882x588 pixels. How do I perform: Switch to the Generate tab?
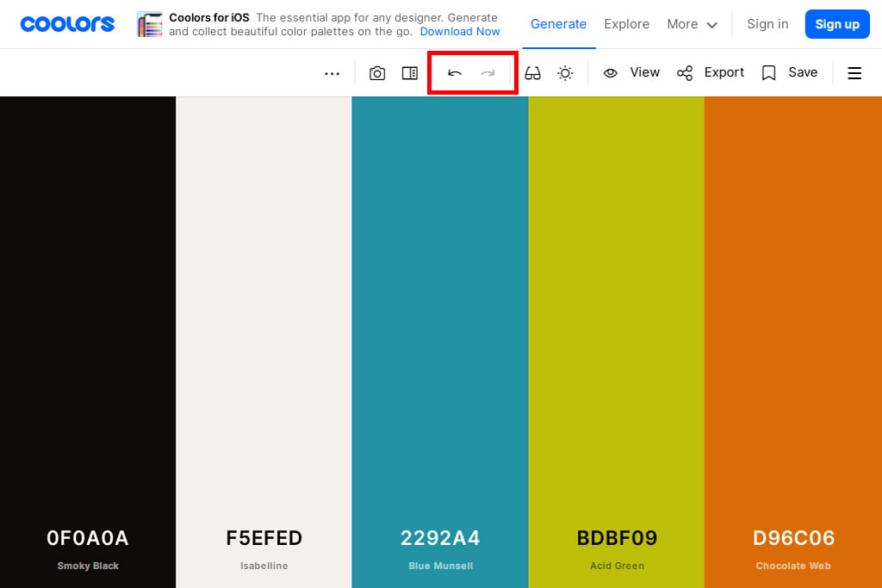[x=558, y=24]
